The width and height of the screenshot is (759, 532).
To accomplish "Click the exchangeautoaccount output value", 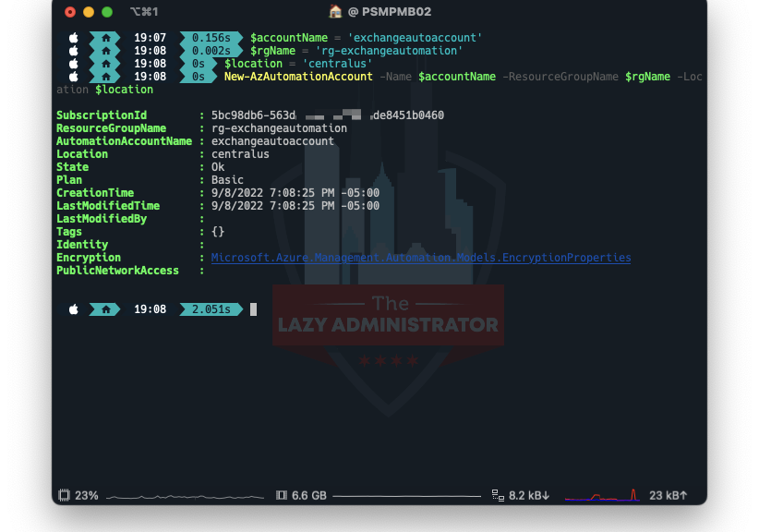I will click(272, 141).
